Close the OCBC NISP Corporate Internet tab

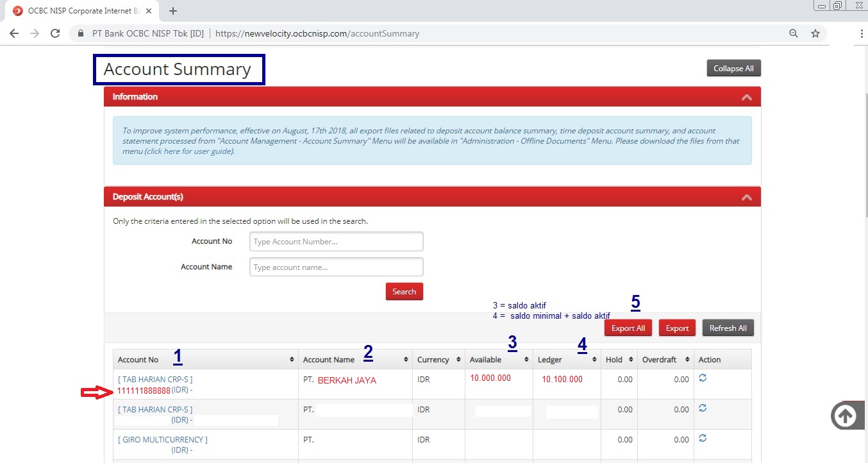[149, 11]
